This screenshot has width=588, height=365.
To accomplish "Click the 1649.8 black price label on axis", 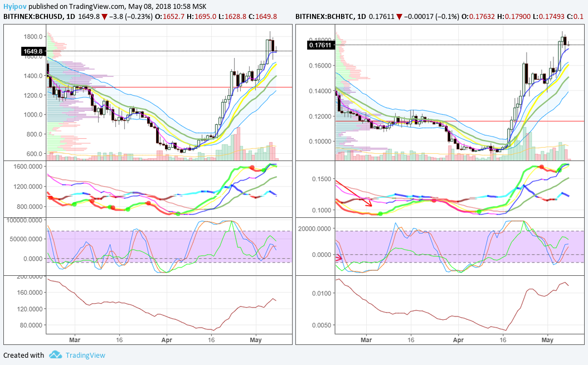I will (34, 51).
